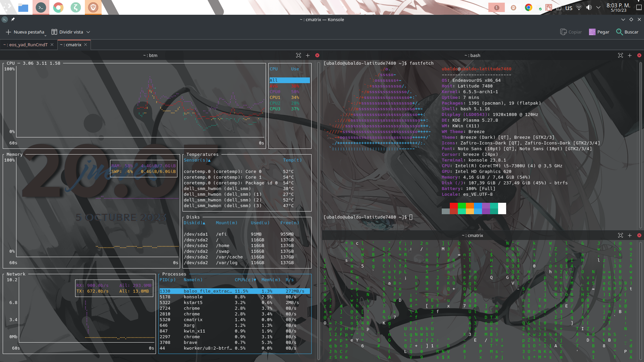The image size is (644, 362).
Task: Close the btm split pane
Action: pos(317,55)
